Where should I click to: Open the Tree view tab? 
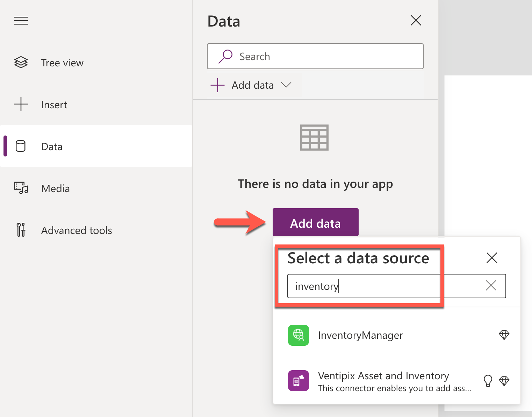point(96,63)
